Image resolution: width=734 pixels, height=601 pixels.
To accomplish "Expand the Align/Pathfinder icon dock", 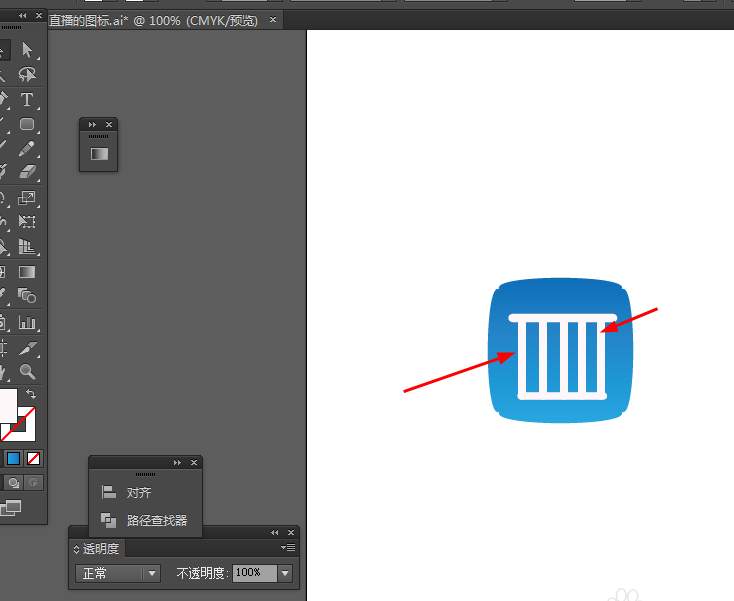I will 177,462.
